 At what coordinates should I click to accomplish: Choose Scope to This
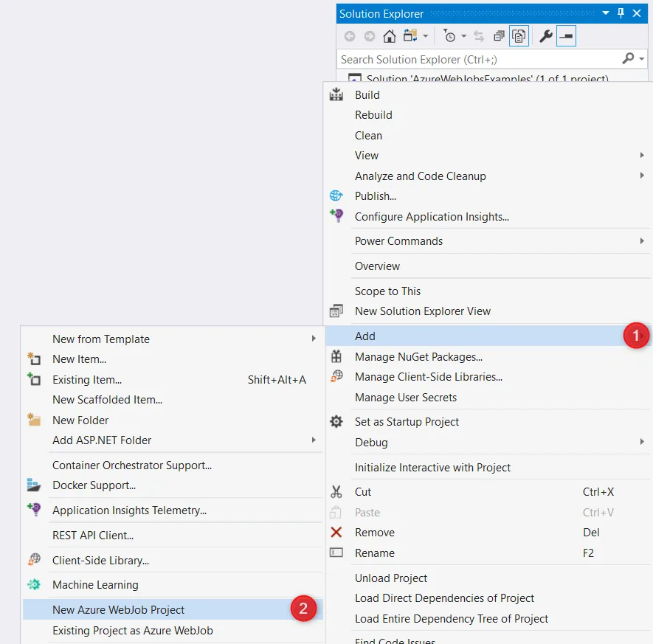(488, 291)
